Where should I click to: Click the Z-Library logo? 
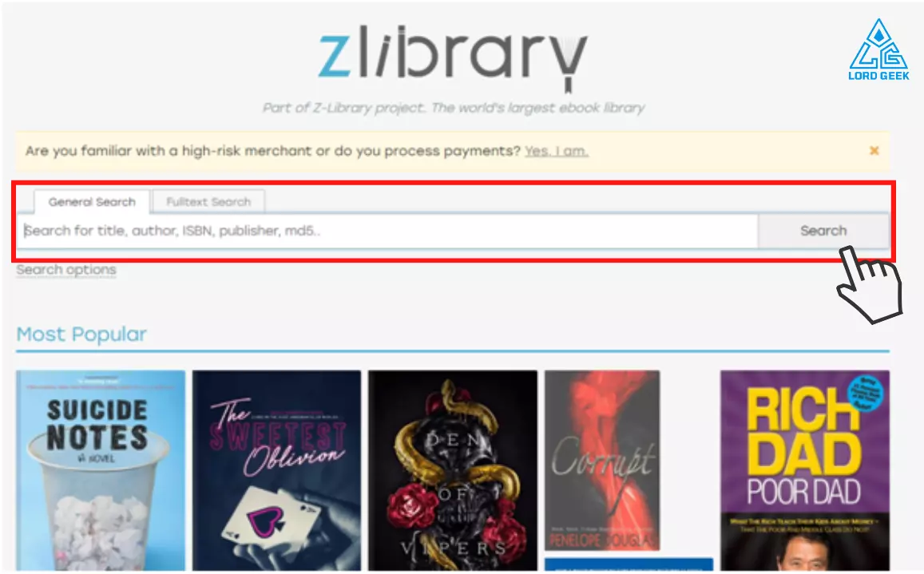453,57
